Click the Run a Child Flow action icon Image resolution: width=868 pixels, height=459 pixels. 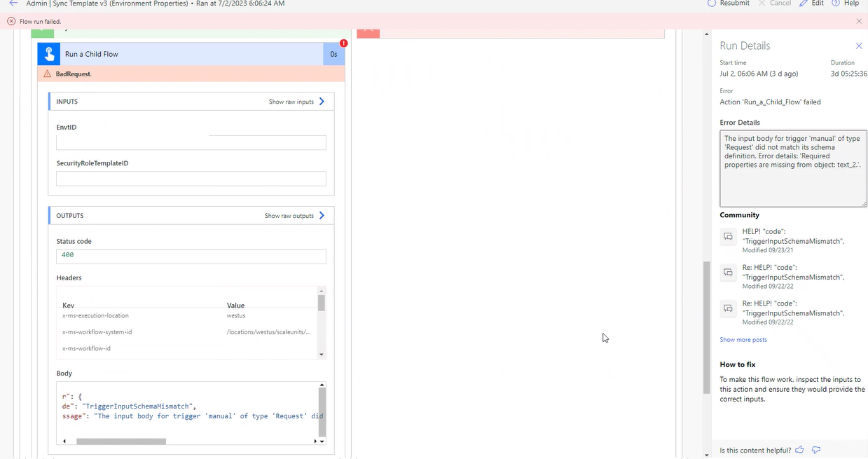point(48,54)
